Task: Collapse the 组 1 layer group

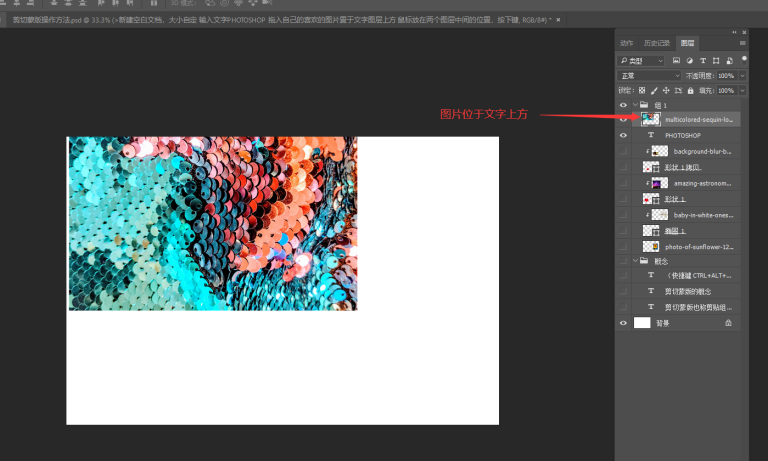Action: pos(635,105)
